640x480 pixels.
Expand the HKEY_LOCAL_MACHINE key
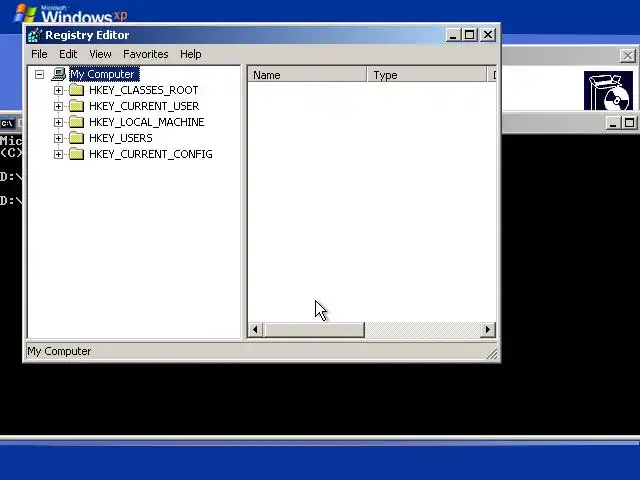(x=58, y=122)
